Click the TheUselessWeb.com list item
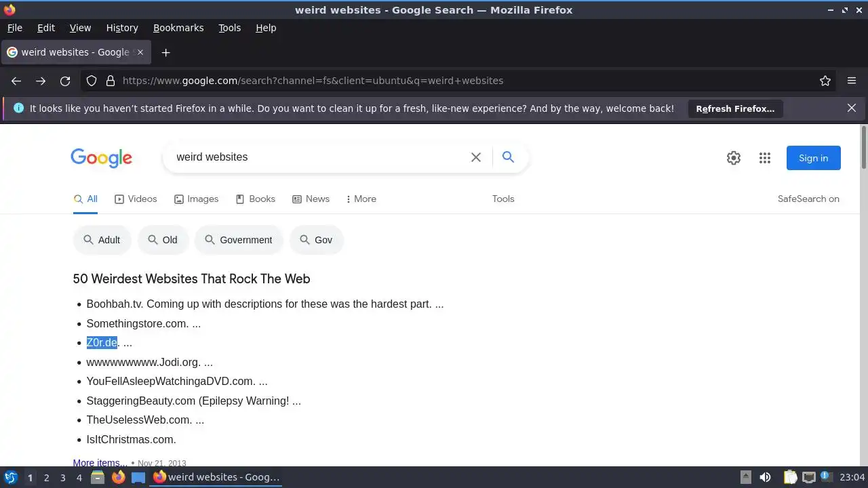This screenshot has height=488, width=868. 145,420
